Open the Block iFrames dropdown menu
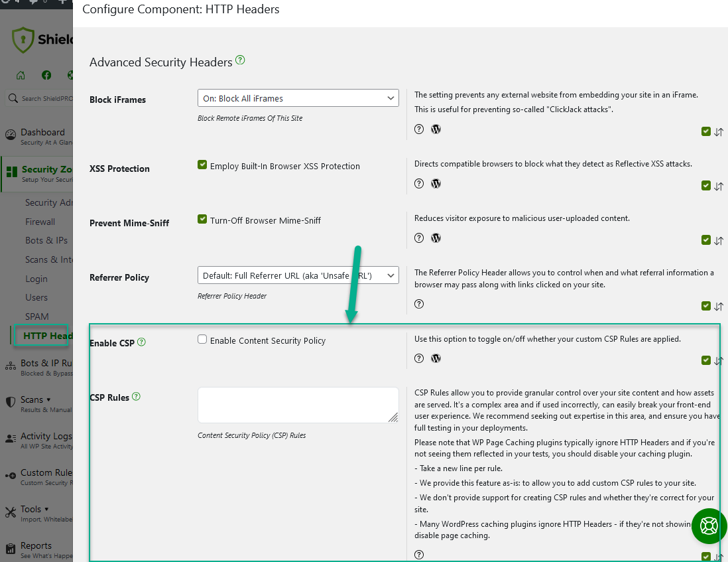Image resolution: width=728 pixels, height=562 pixels. 298,97
